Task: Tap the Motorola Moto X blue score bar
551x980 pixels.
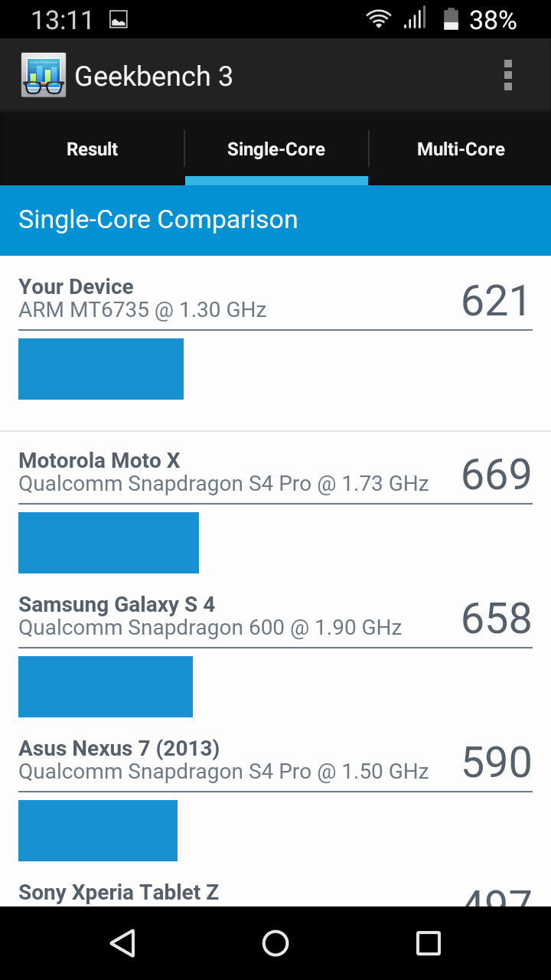Action: click(109, 543)
